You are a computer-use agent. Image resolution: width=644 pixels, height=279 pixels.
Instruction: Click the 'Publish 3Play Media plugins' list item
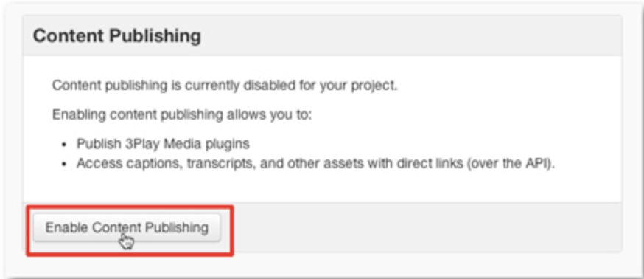[163, 144]
